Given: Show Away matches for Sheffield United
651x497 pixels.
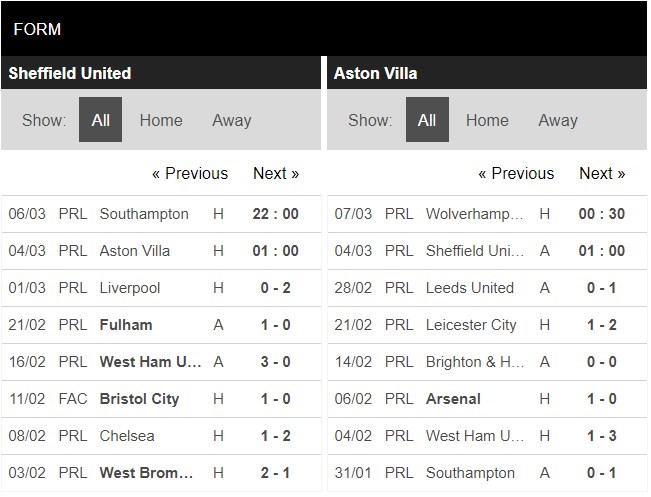Looking at the screenshot, I should point(232,120).
